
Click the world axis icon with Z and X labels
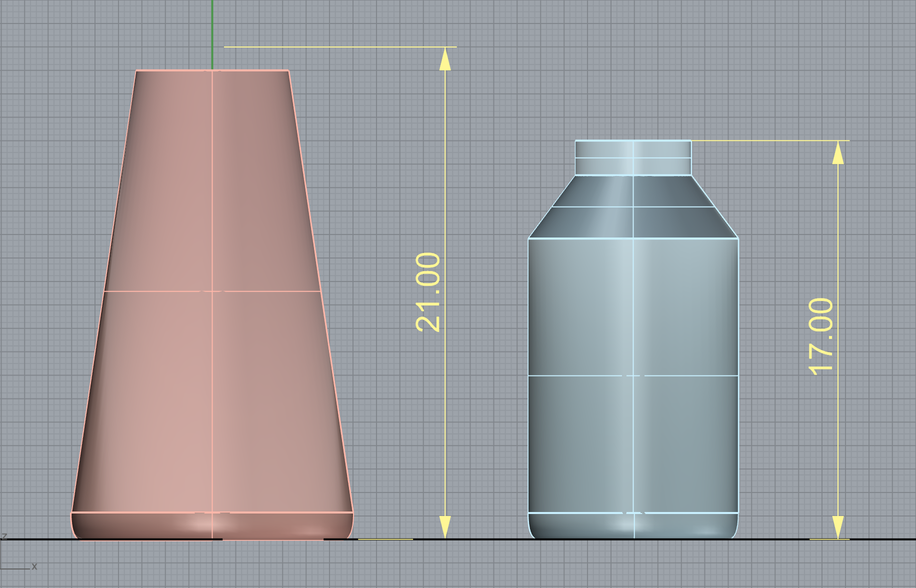[x=18, y=552]
